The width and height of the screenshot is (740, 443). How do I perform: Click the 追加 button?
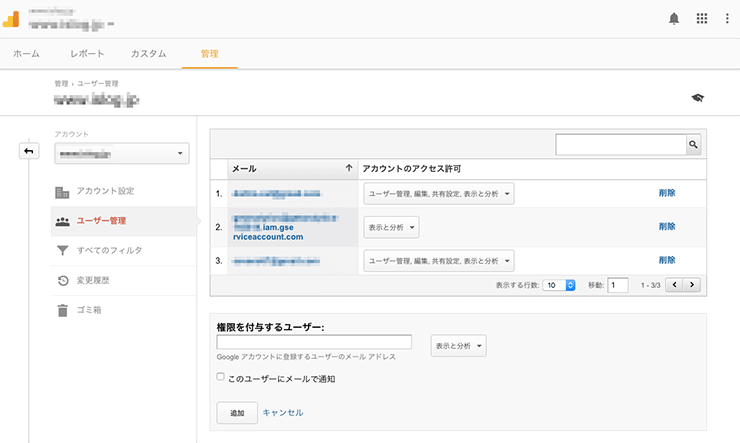coord(237,413)
